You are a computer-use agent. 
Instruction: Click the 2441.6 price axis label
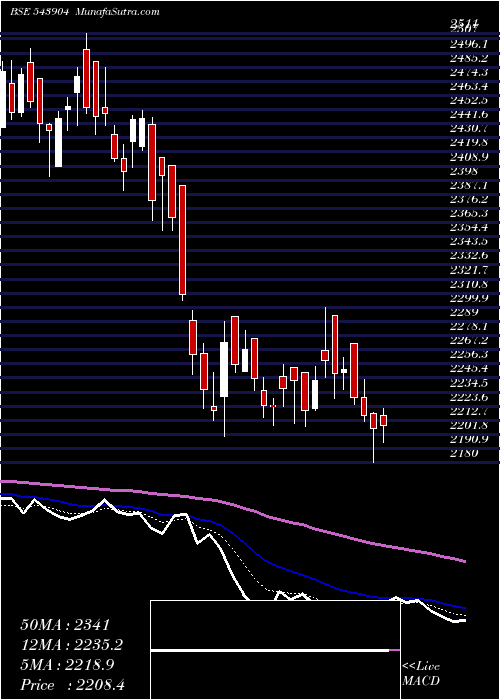click(x=469, y=115)
